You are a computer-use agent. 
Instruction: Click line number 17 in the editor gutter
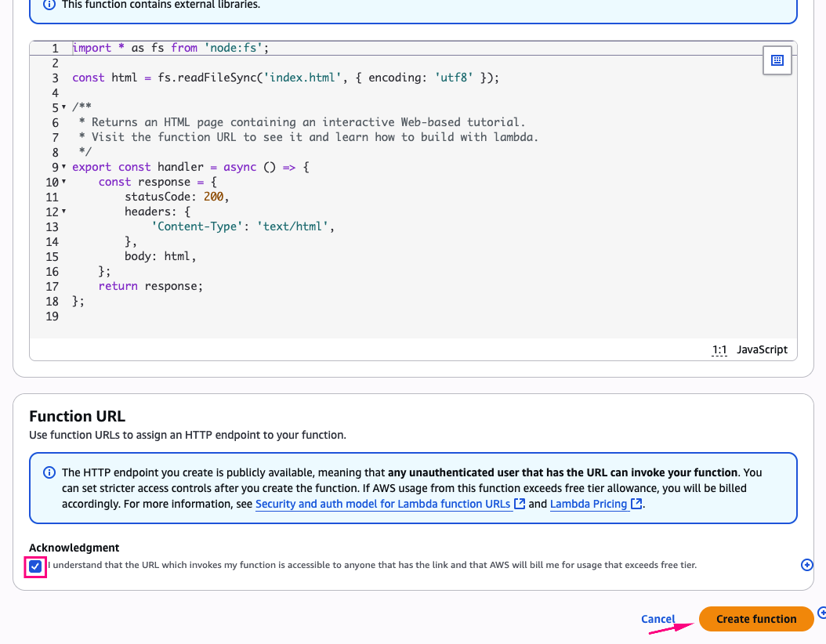[x=52, y=286]
